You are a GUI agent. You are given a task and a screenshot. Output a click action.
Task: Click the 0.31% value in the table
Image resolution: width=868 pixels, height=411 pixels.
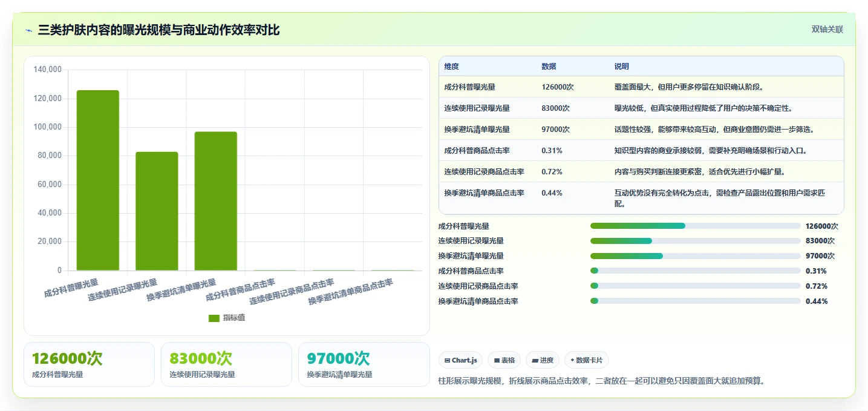(x=552, y=151)
